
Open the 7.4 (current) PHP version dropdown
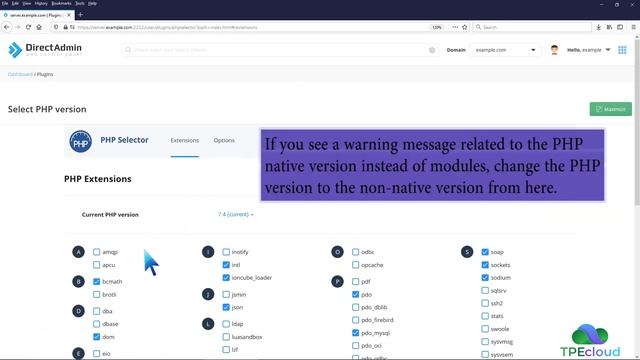pyautogui.click(x=236, y=214)
